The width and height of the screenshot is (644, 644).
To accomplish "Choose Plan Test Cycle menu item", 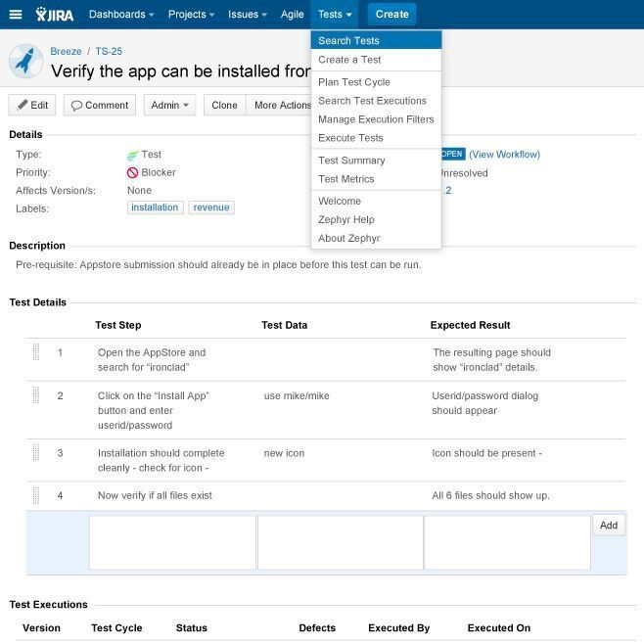I will pos(353,82).
